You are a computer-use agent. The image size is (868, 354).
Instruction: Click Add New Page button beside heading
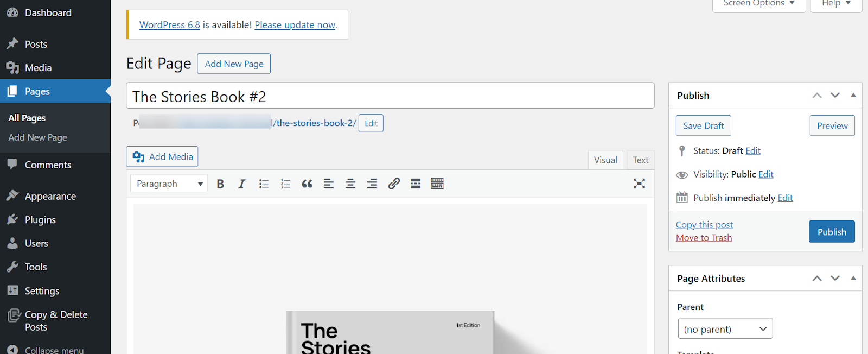point(234,64)
